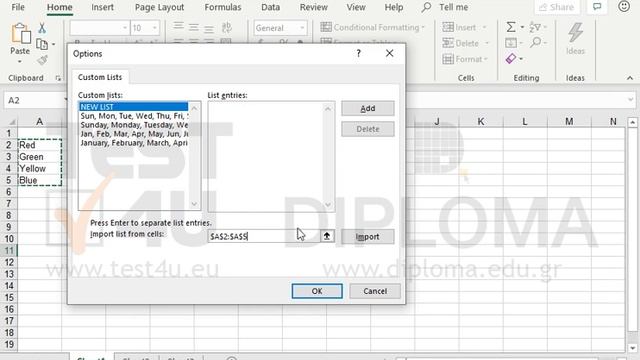Expand the Clear dropdown arrow
640x360 pixels.
coord(521,59)
